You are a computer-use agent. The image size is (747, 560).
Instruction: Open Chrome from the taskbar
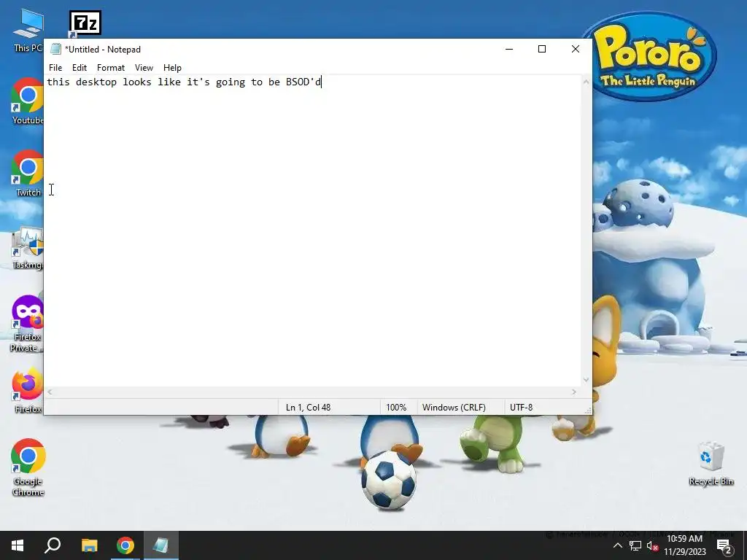point(125,545)
